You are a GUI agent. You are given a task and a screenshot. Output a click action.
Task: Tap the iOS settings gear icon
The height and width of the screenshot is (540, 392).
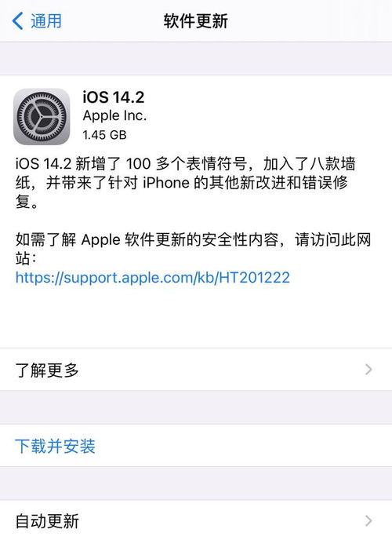click(x=42, y=116)
